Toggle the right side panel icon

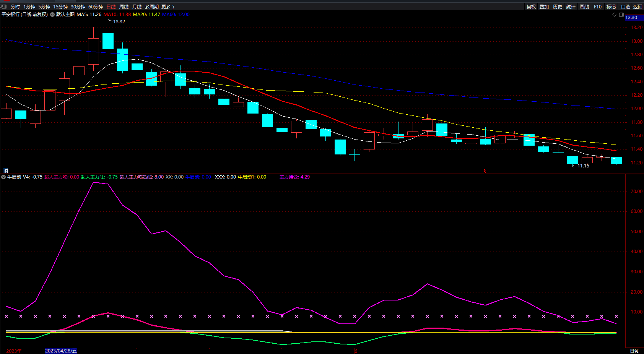pos(621,15)
